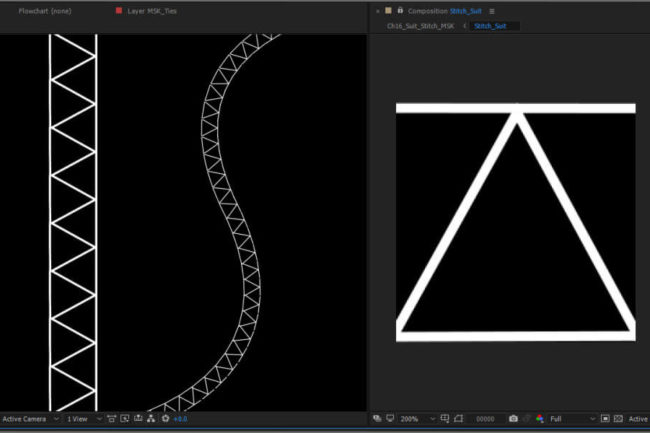Take a snapshot with the camera icon
This screenshot has height=433, width=650.
click(x=513, y=418)
